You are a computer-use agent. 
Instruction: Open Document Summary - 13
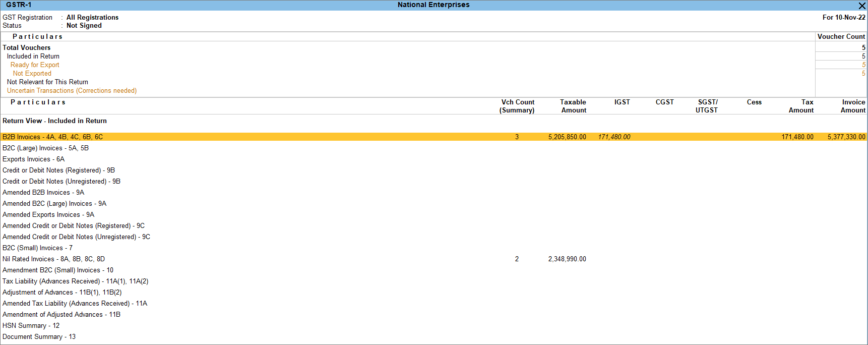pyautogui.click(x=39, y=336)
